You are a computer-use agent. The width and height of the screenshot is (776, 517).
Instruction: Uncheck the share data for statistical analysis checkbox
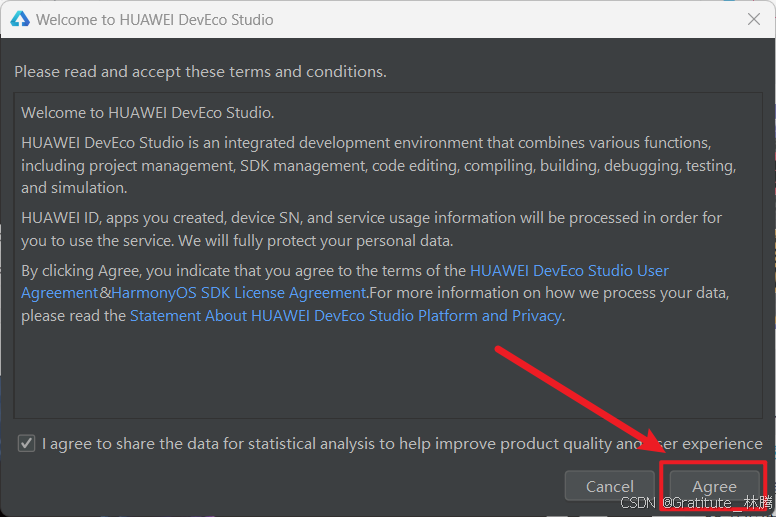[26, 443]
